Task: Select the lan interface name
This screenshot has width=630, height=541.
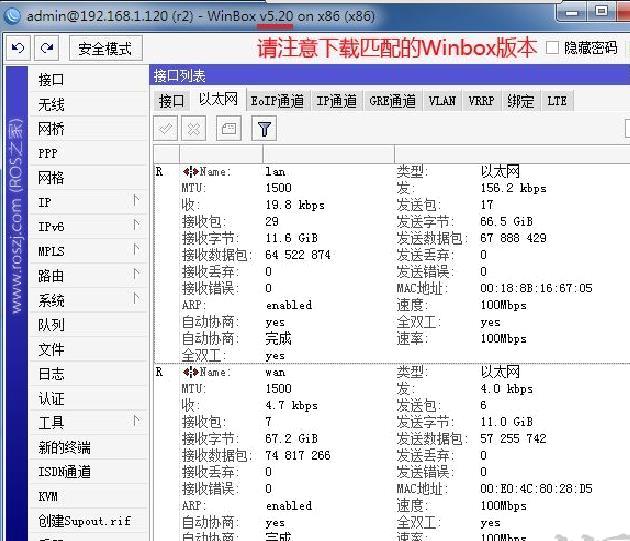Action: [x=275, y=172]
